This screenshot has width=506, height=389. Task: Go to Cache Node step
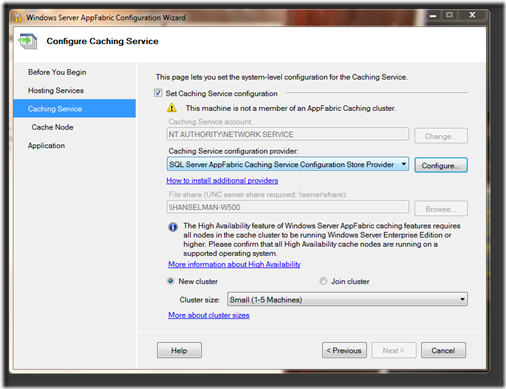click(52, 127)
